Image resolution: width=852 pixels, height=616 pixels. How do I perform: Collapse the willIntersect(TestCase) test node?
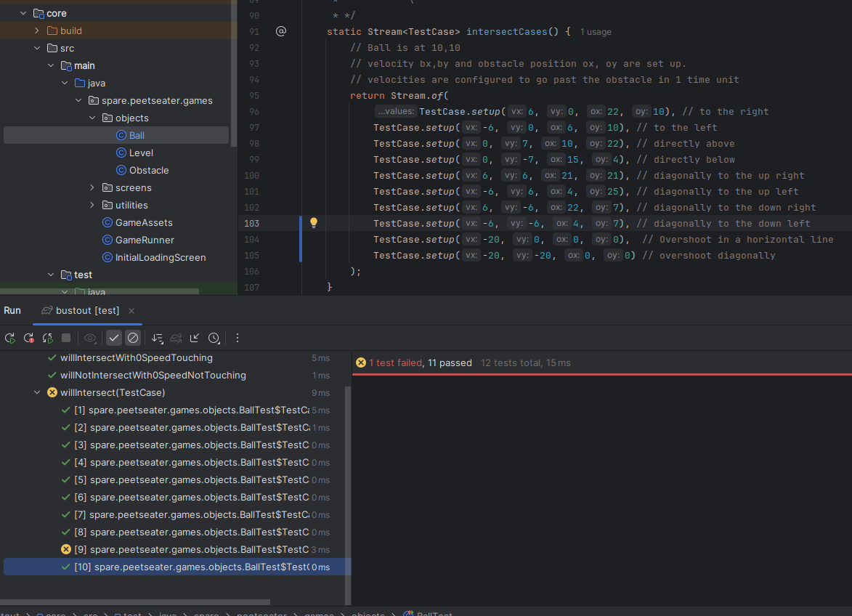pyautogui.click(x=38, y=393)
